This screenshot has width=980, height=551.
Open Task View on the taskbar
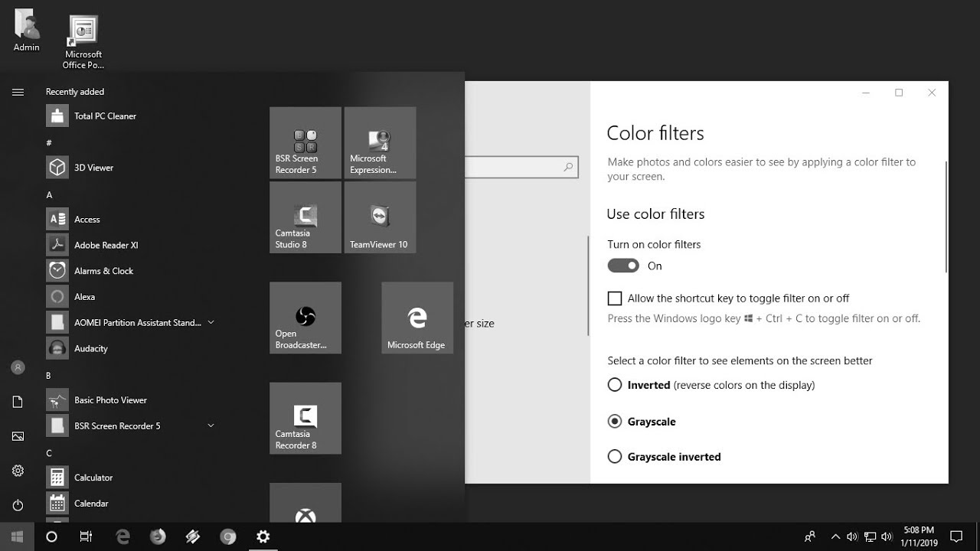(x=86, y=536)
